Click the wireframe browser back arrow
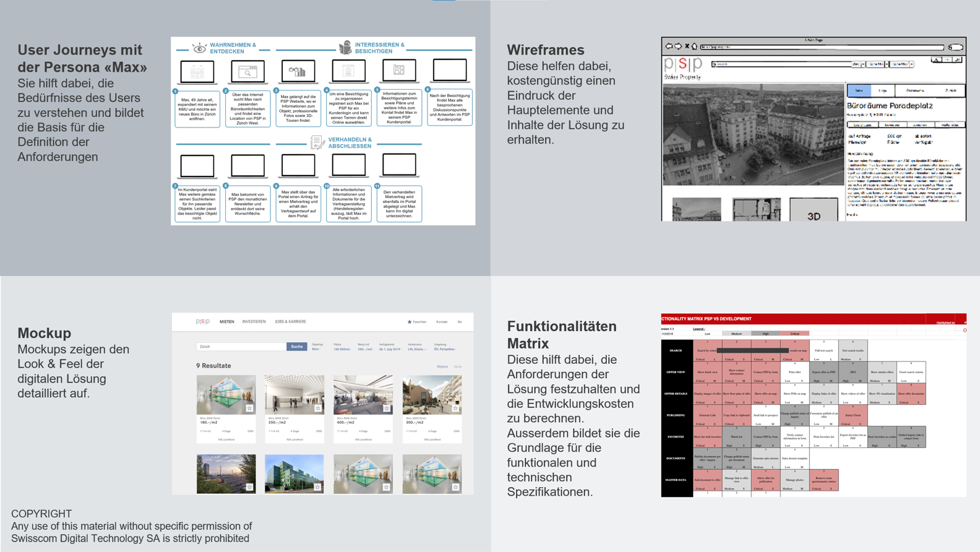980x552 pixels. 669,46
